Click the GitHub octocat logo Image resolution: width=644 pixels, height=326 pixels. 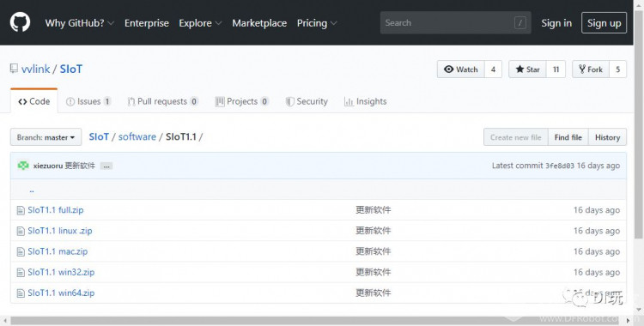click(20, 22)
